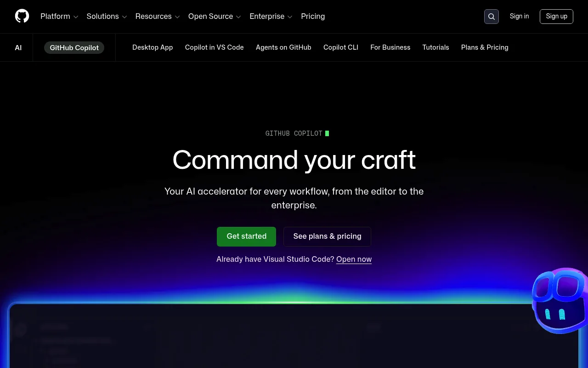Click the GITHUB COPILOT eyebrow label

click(x=294, y=133)
